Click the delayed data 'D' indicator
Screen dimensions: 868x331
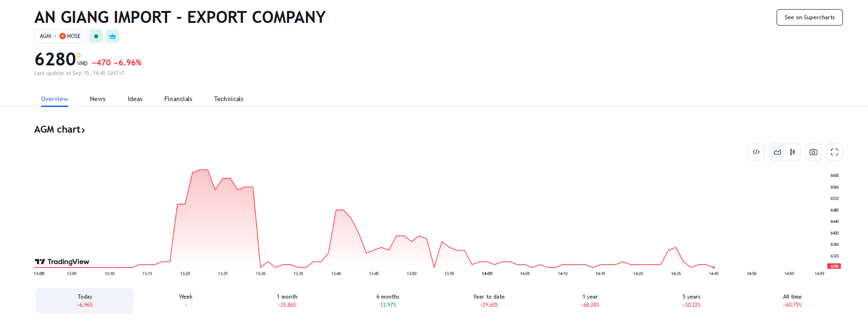coord(79,55)
